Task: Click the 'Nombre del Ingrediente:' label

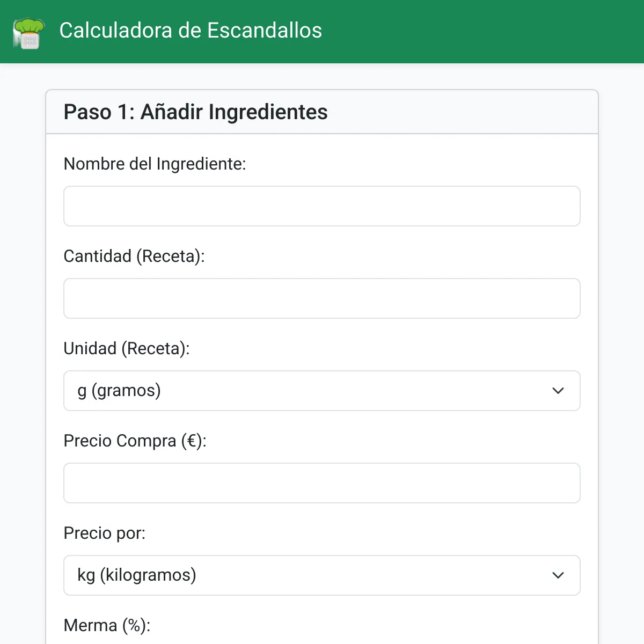Action: [155, 164]
